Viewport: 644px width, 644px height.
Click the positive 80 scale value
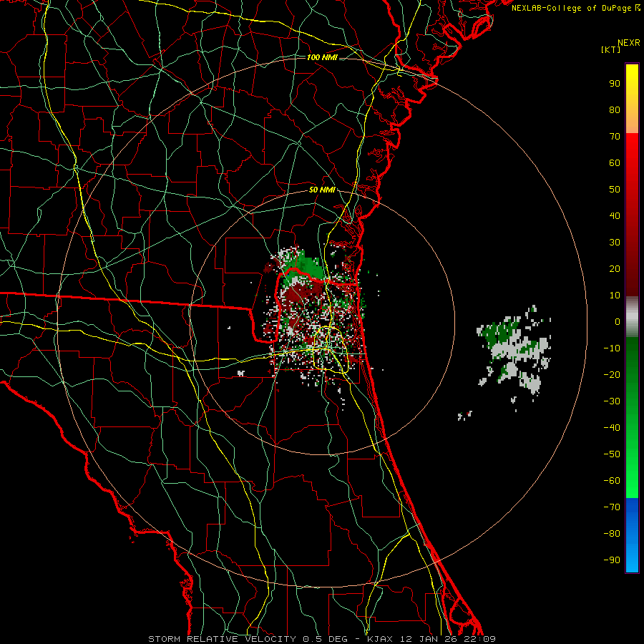[615, 109]
